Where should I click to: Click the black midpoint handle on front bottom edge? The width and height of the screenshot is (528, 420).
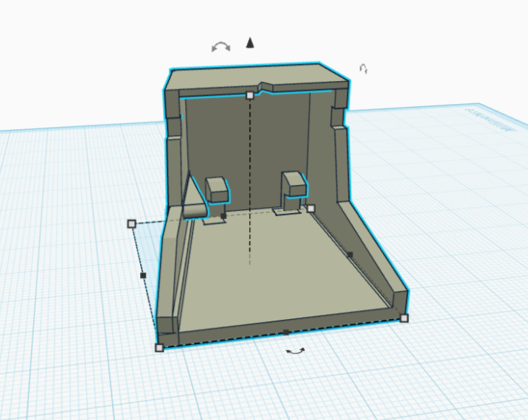pyautogui.click(x=286, y=332)
